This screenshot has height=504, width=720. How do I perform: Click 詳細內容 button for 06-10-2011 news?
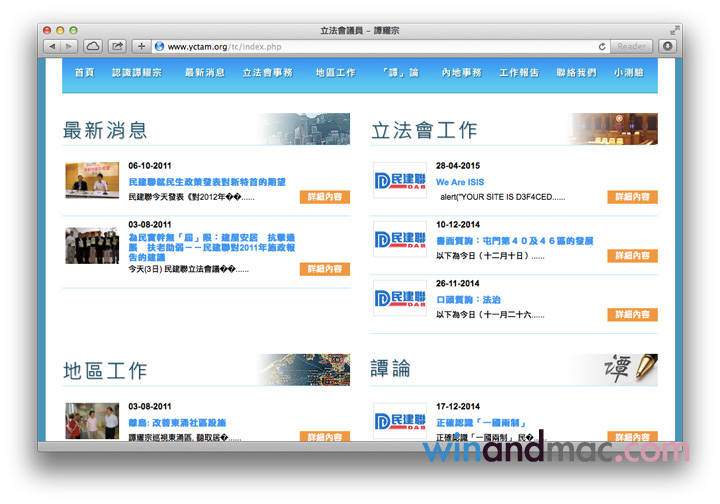(x=324, y=197)
